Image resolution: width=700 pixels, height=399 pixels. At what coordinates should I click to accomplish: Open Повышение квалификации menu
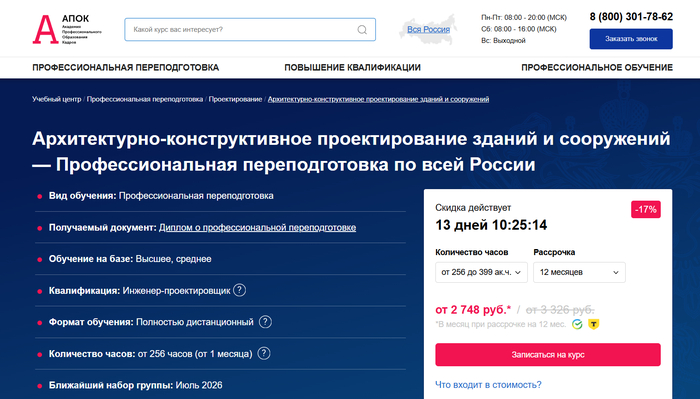[352, 67]
